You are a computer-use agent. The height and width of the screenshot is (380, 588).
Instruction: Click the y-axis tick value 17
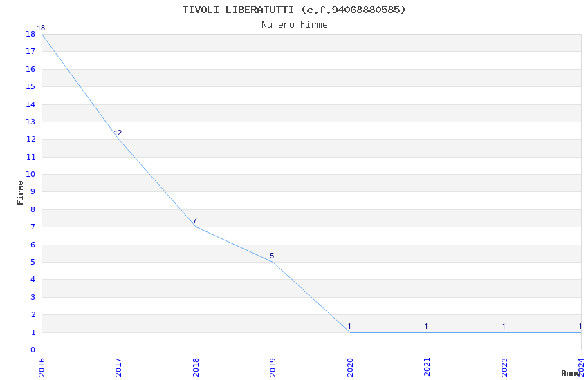pyautogui.click(x=30, y=51)
